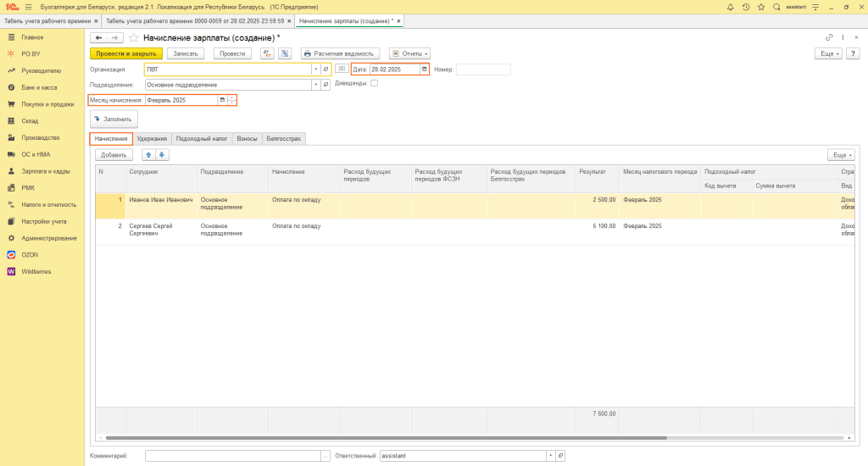Open the notifications bell
Viewport: 868px width, 466px height.
730,7
